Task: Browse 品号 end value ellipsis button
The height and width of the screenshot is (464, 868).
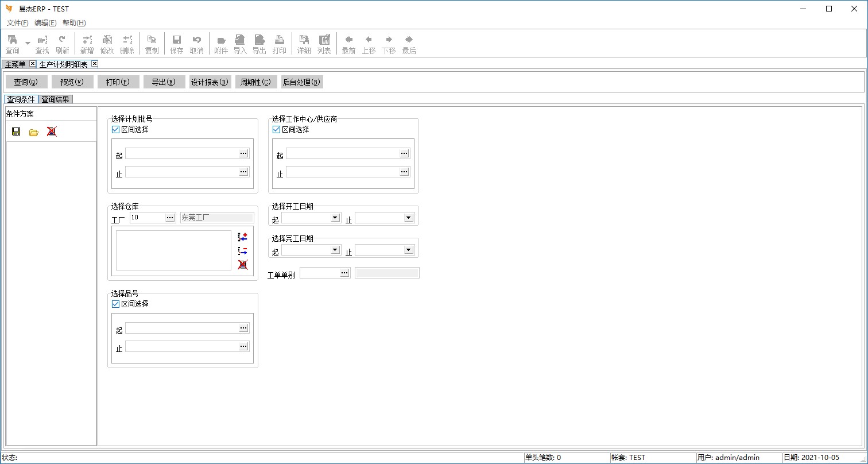Action: pos(243,346)
